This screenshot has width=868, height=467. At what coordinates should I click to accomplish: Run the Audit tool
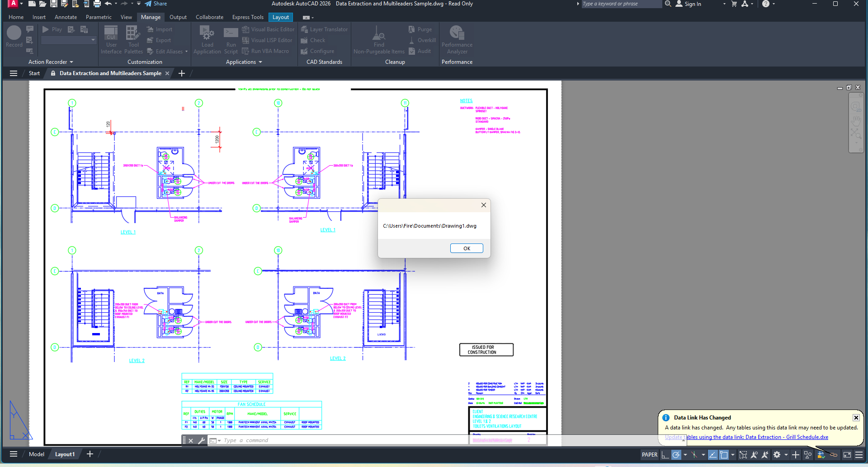[x=420, y=51]
